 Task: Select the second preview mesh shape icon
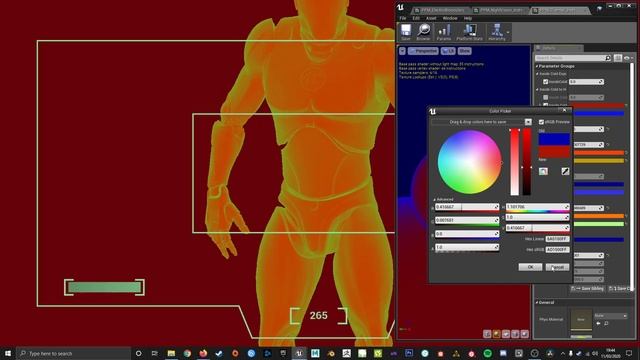pos(496,334)
